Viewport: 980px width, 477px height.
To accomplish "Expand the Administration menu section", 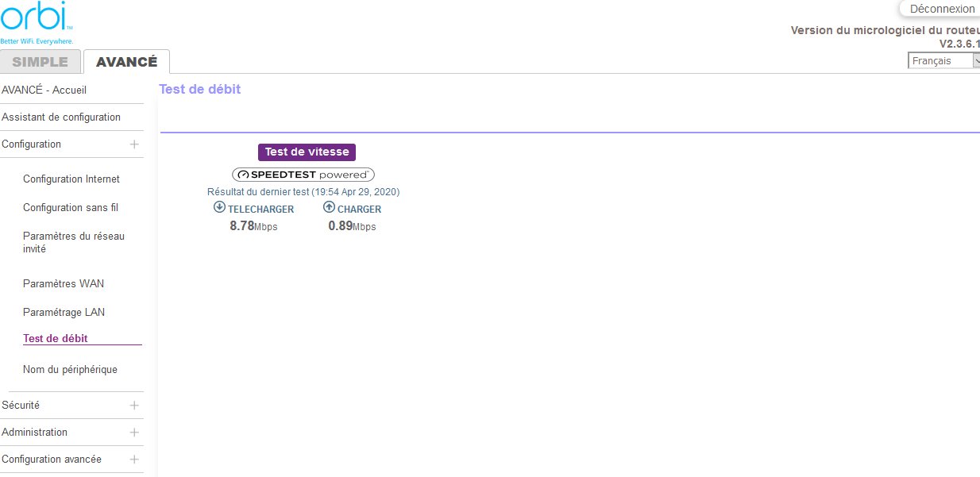I will tap(134, 433).
